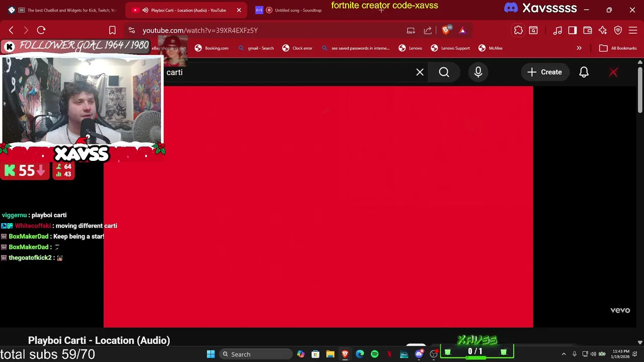Mute the YouTube tab via speaker icon

click(145, 10)
